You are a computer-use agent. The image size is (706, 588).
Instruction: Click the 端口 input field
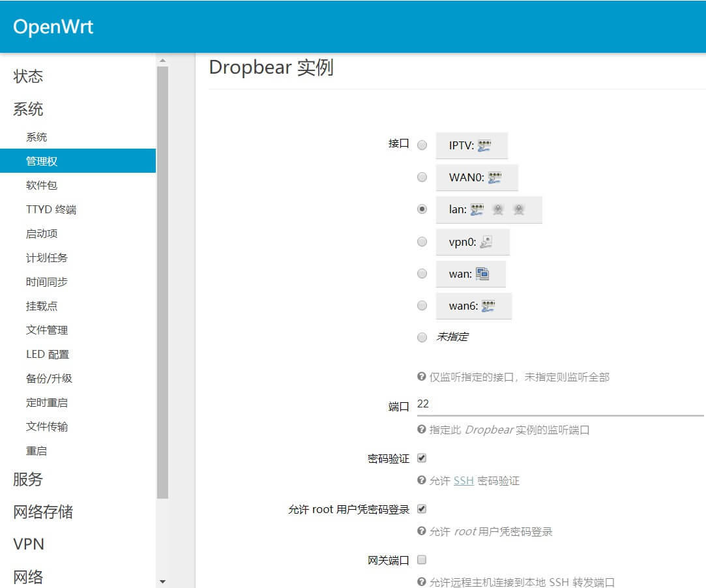click(x=559, y=404)
